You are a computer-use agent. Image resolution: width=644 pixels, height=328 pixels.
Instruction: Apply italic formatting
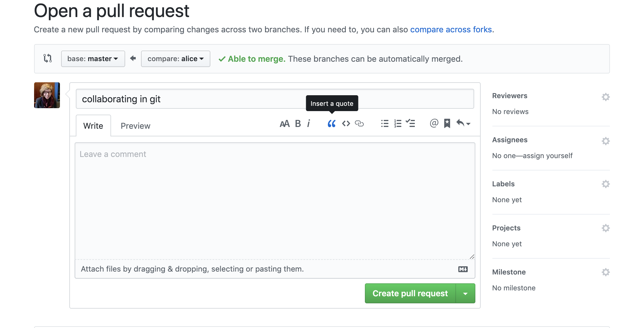pyautogui.click(x=309, y=123)
